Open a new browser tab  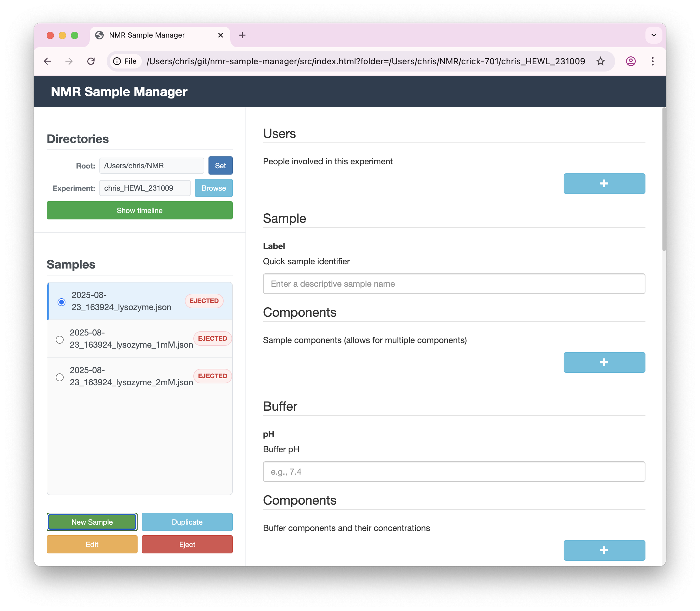pos(242,35)
